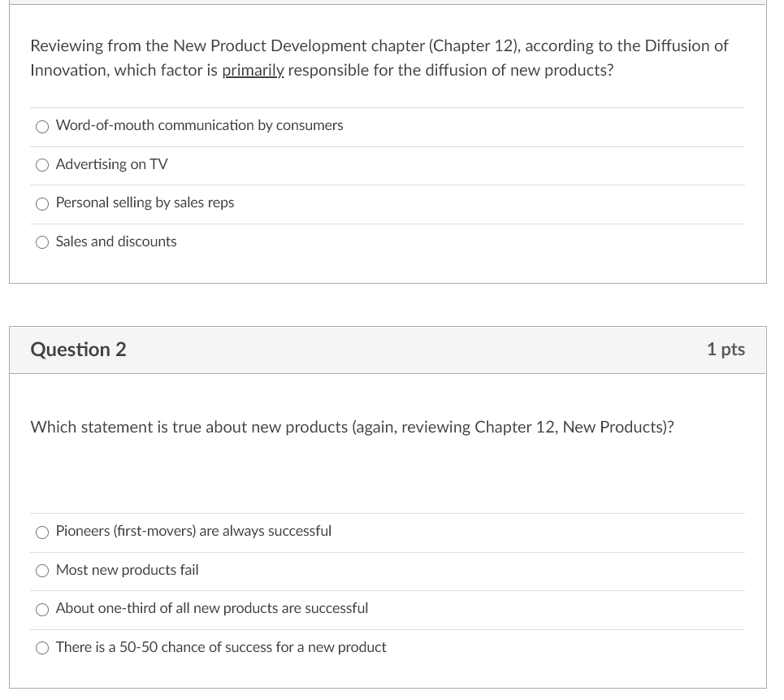Click the Sales and discounts answer label
Screen dimensions: 784x700
click(x=115, y=241)
